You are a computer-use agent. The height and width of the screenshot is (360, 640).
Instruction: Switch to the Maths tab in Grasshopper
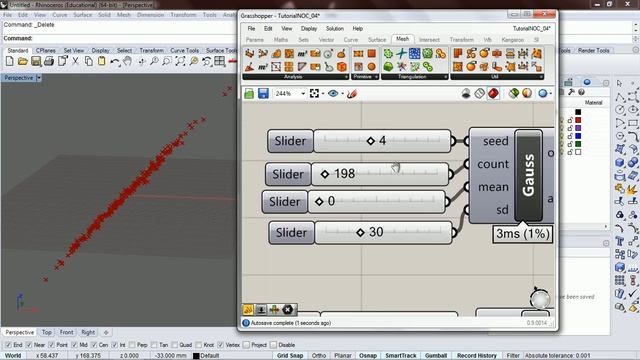[x=281, y=40]
